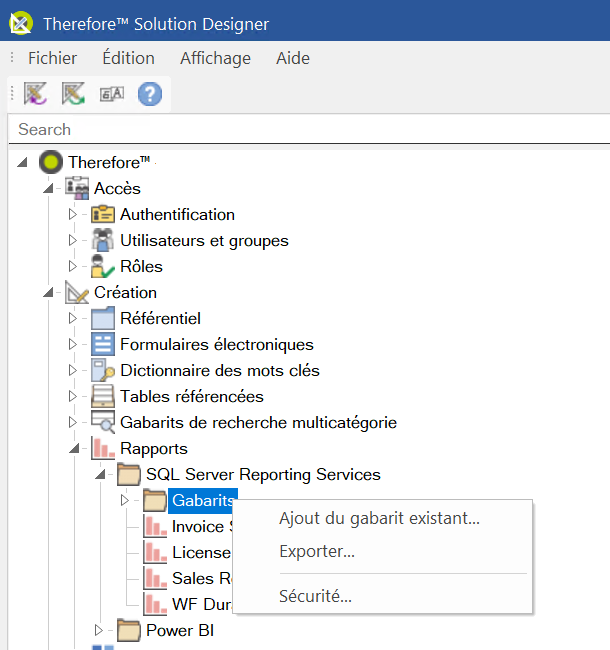Image resolution: width=610 pixels, height=650 pixels.
Task: Click the Dictionnaire des mots clés key icon
Action: point(103,370)
